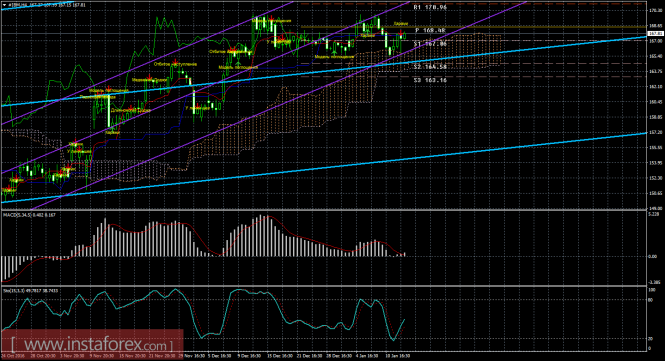This screenshot has height=361, width=665.
Task: Select red arrow above December peak candle
Action: (271, 17)
